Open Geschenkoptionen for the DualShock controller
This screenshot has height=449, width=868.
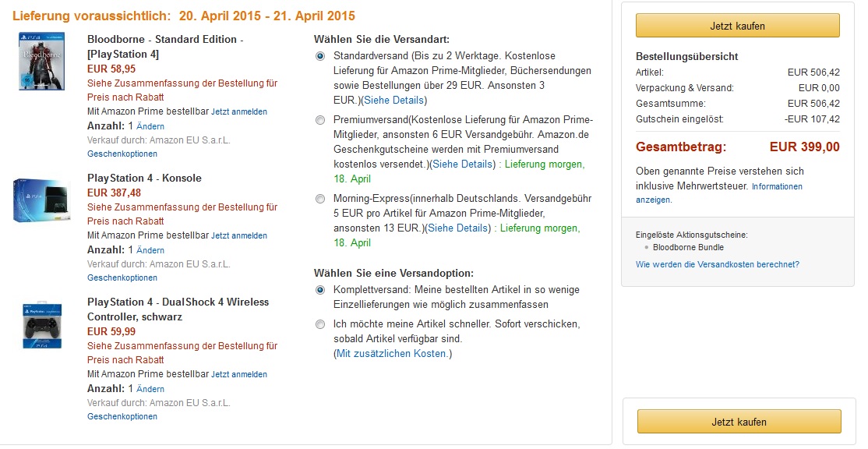pyautogui.click(x=122, y=416)
